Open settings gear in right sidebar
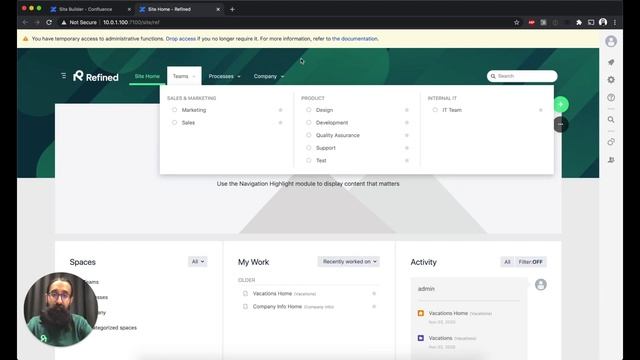Viewport: 640px width, 360px height. coord(611,80)
